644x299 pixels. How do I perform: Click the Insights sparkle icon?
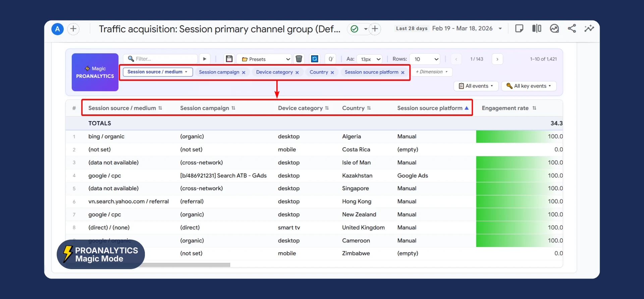tap(589, 29)
